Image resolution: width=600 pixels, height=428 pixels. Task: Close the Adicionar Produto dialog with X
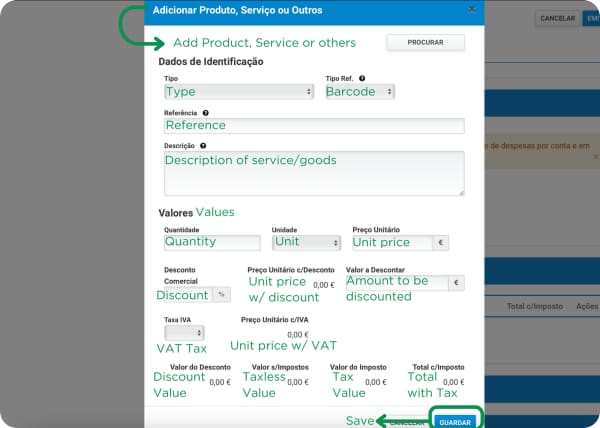tap(472, 9)
